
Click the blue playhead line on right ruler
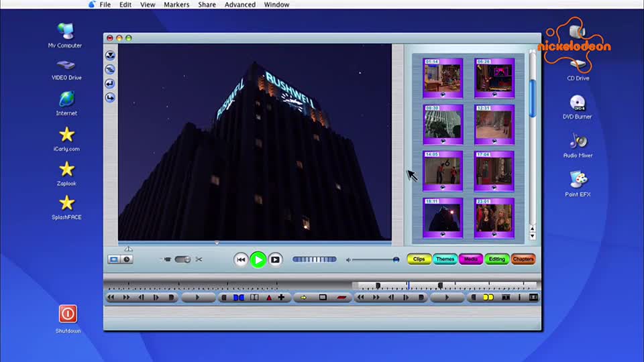click(409, 285)
